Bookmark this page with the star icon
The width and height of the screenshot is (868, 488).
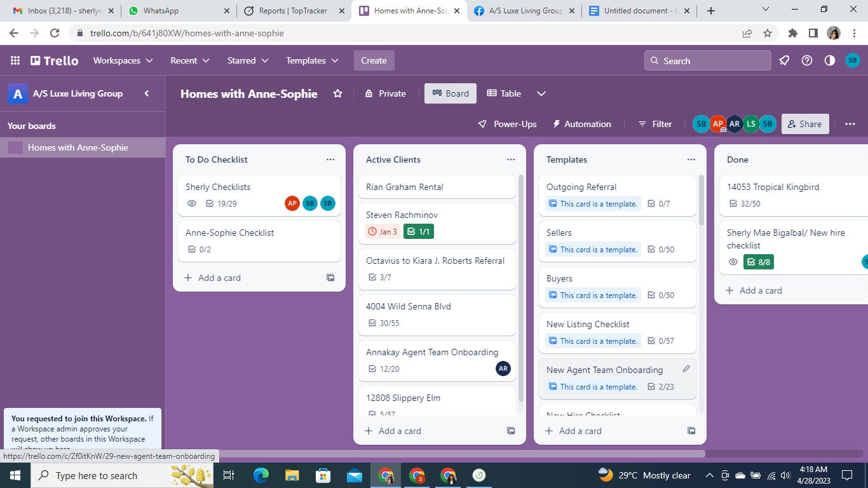pyautogui.click(x=768, y=33)
